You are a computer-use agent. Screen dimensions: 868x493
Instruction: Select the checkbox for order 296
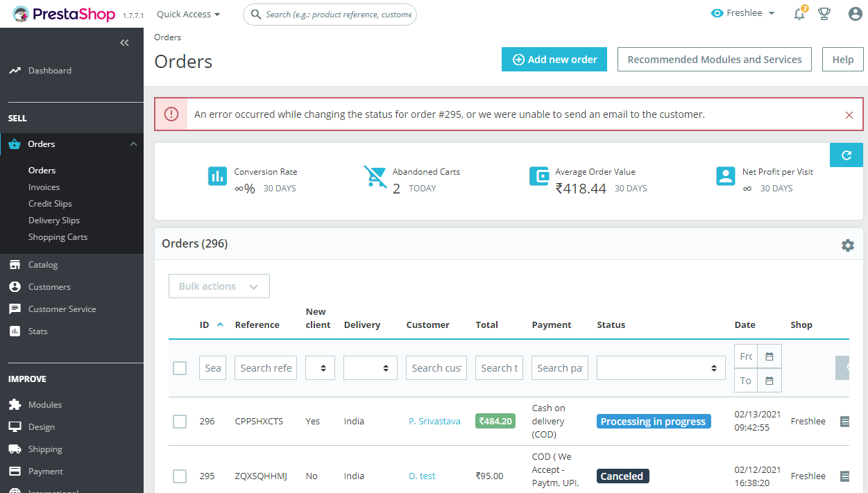click(180, 421)
